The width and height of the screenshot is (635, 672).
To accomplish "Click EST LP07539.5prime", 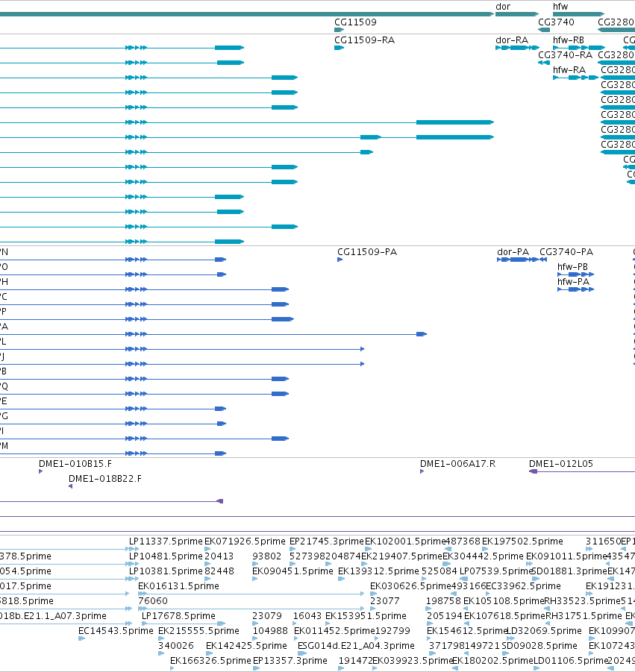I will click(x=496, y=571).
